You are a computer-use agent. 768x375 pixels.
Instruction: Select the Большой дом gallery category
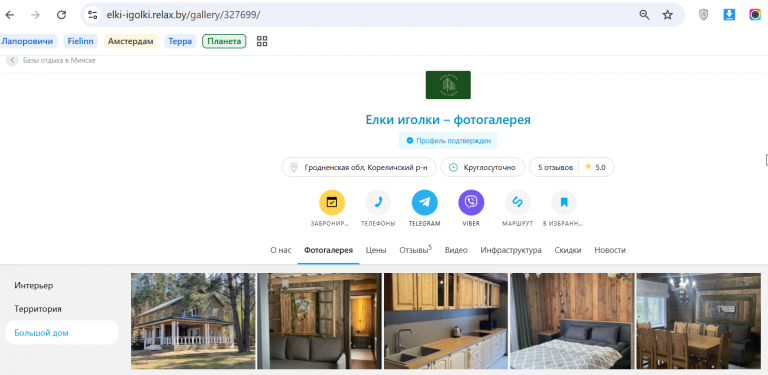[62, 333]
